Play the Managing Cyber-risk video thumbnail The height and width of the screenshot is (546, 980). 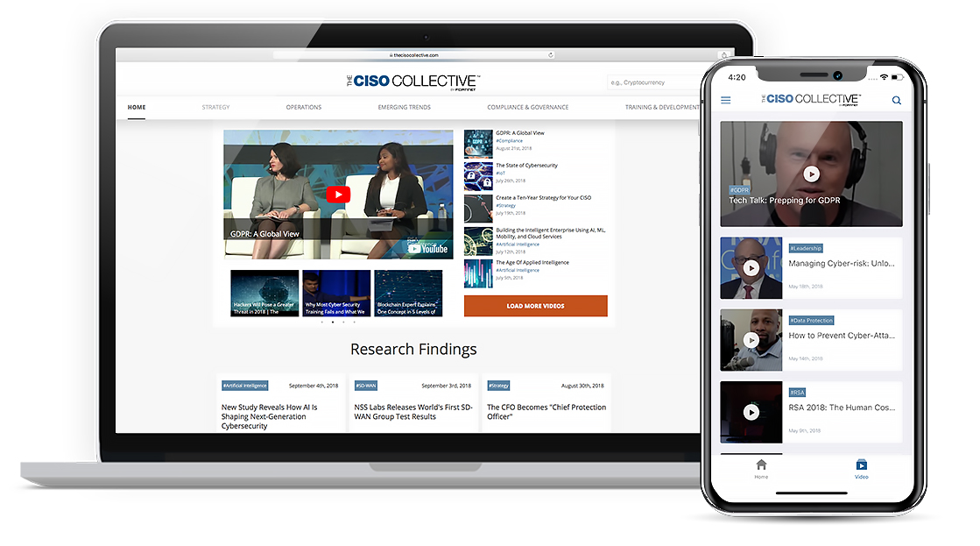click(751, 267)
